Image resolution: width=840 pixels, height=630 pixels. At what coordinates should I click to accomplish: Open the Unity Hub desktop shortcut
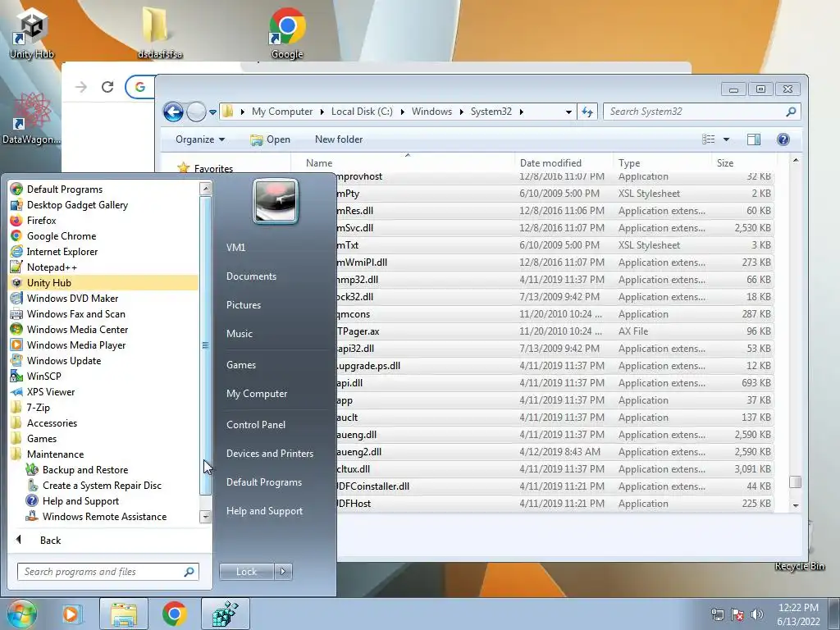click(32, 33)
